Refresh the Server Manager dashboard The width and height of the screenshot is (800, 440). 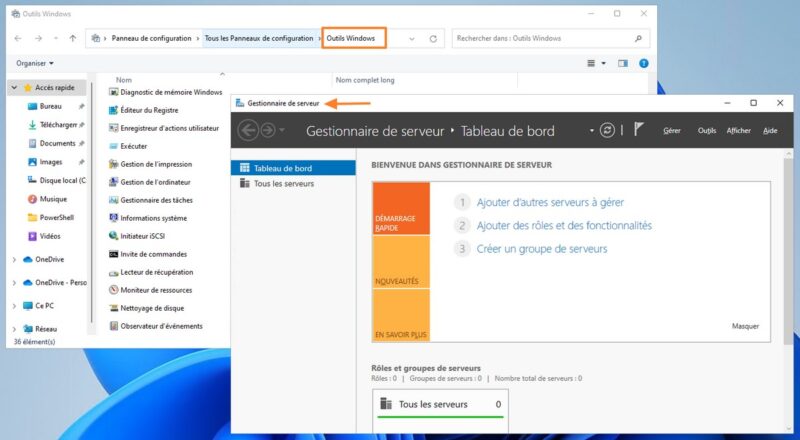607,130
